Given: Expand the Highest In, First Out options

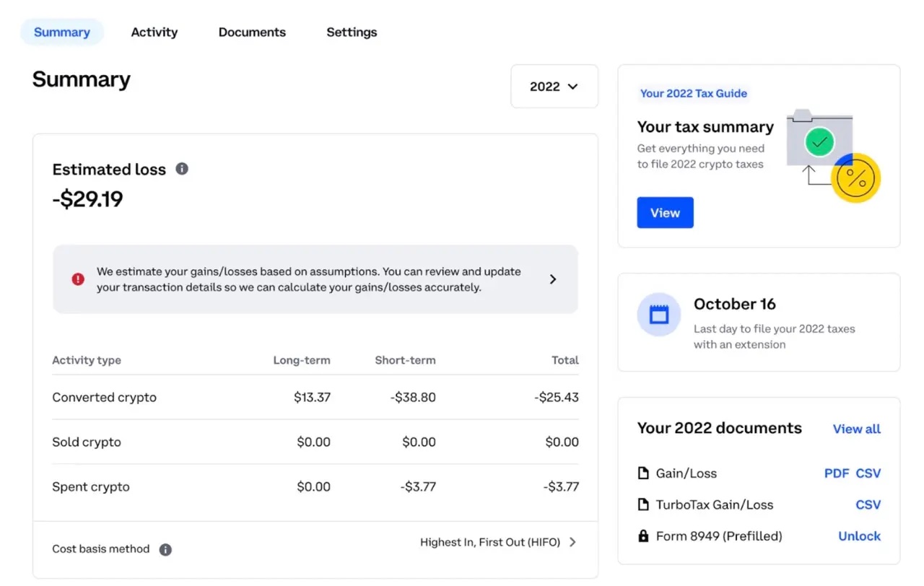Looking at the screenshot, I should point(572,542).
